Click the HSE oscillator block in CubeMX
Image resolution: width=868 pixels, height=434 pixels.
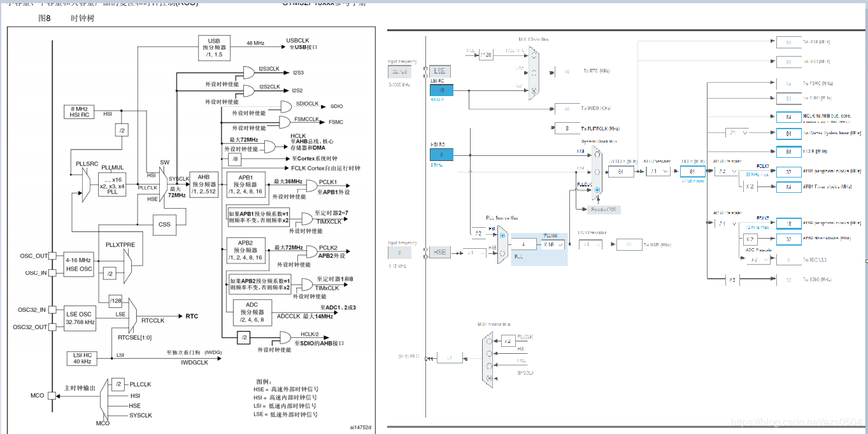click(439, 252)
